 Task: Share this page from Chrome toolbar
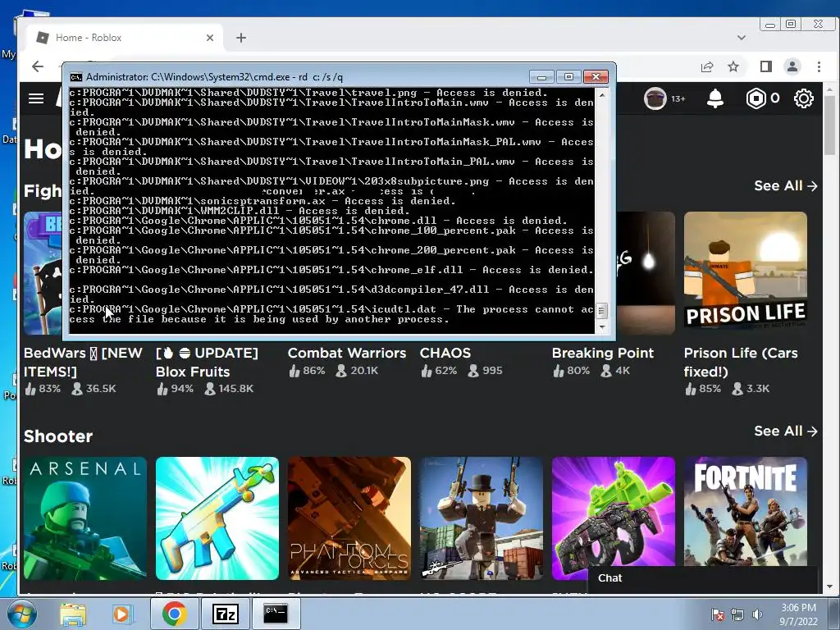(x=707, y=67)
